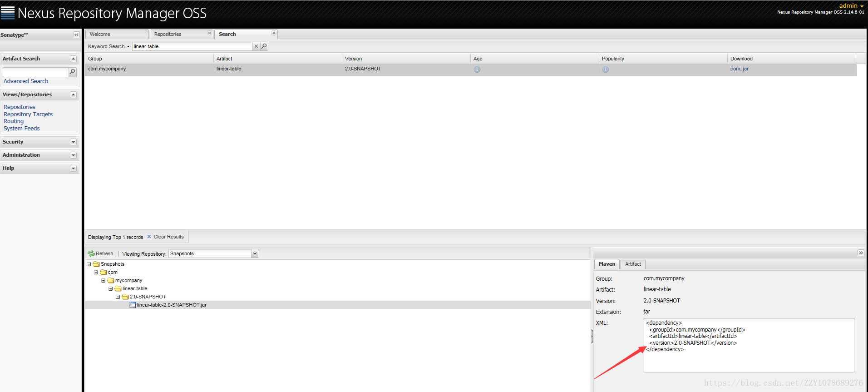Click the linear-table-2.0-SNAPSHOT.jar file icon
The image size is (868, 392).
click(x=133, y=305)
